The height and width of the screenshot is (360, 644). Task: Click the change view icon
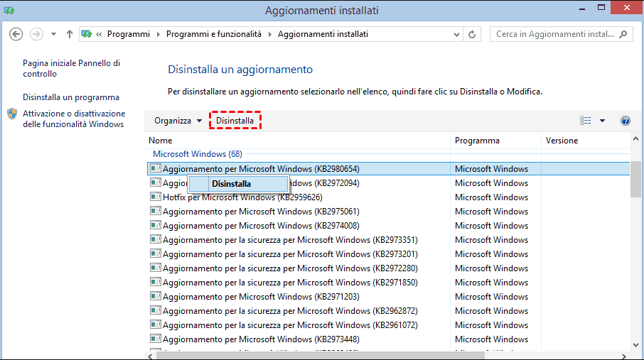click(585, 121)
